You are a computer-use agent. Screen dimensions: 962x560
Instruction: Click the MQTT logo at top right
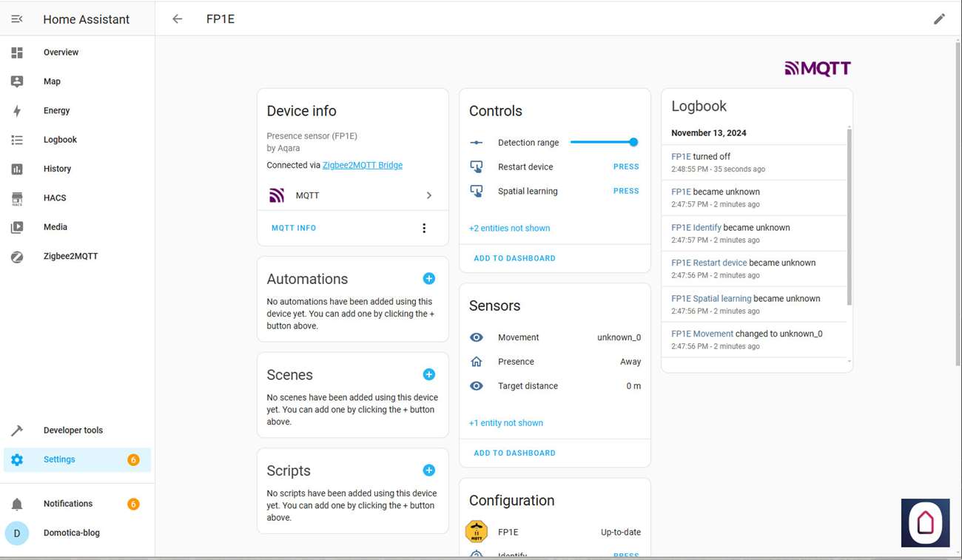pyautogui.click(x=817, y=69)
